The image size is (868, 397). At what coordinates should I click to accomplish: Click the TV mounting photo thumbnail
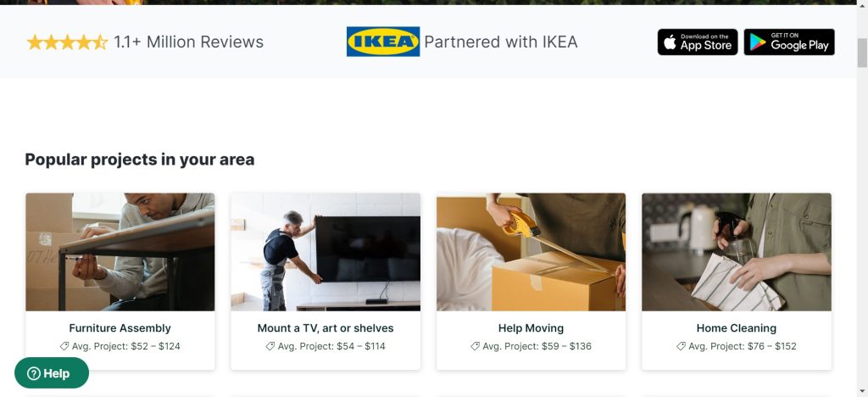[325, 252]
